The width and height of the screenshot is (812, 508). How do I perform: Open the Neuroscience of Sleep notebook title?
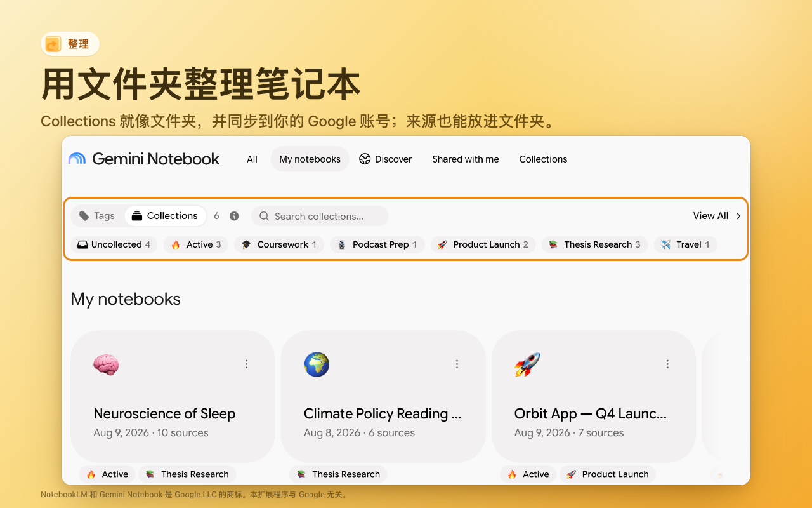pos(164,414)
